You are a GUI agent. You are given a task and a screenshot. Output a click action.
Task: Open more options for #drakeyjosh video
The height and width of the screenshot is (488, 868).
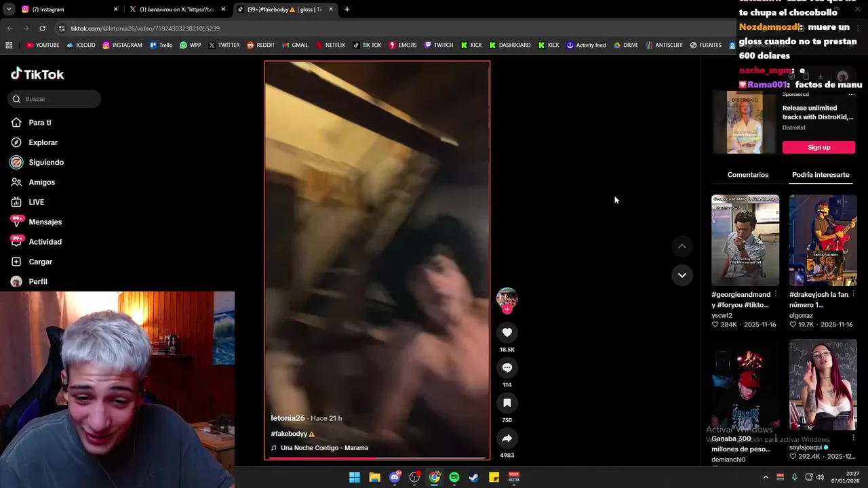[854, 295]
